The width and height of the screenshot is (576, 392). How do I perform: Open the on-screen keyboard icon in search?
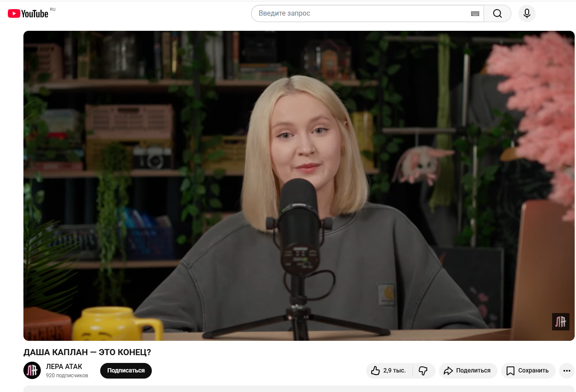pyautogui.click(x=475, y=13)
